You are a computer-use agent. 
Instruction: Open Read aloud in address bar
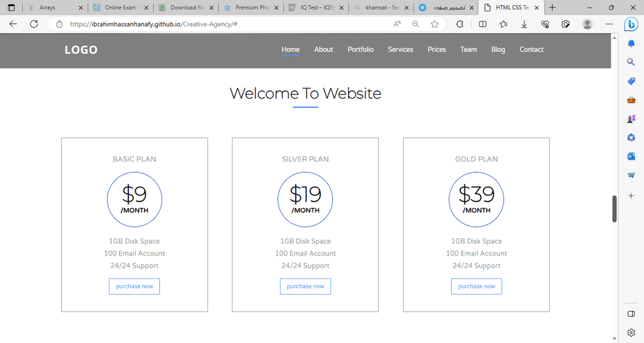(397, 24)
